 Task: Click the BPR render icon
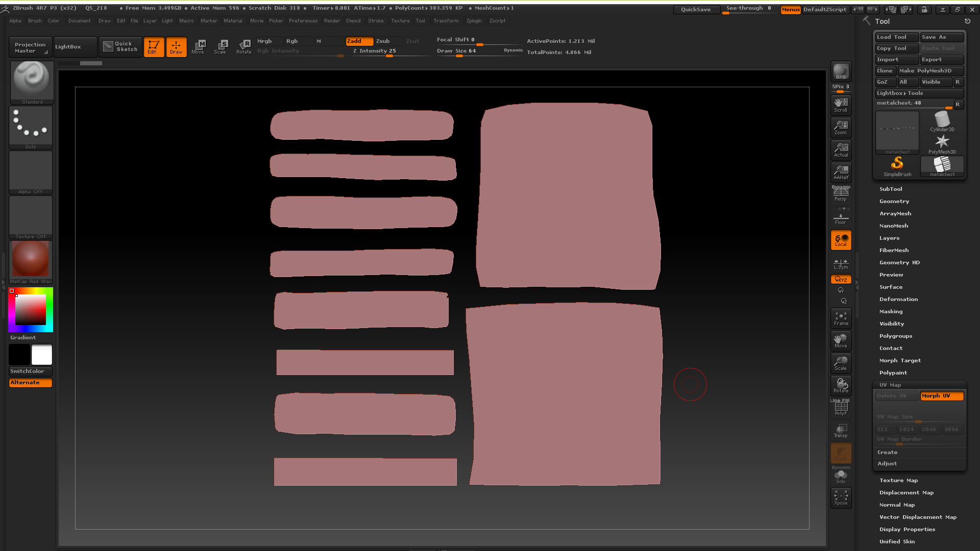click(841, 71)
